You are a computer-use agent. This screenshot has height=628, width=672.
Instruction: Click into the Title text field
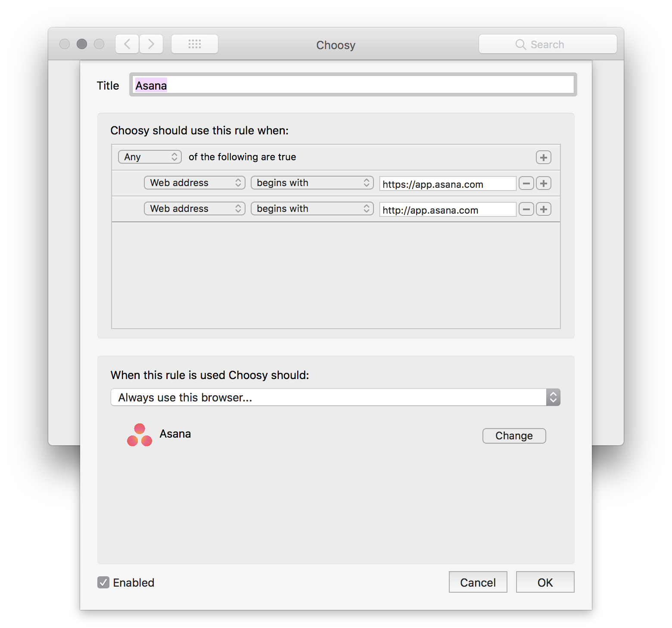[x=353, y=85]
